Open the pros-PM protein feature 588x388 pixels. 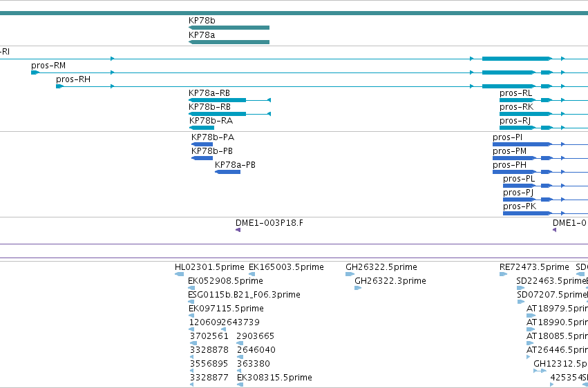[x=540, y=158]
